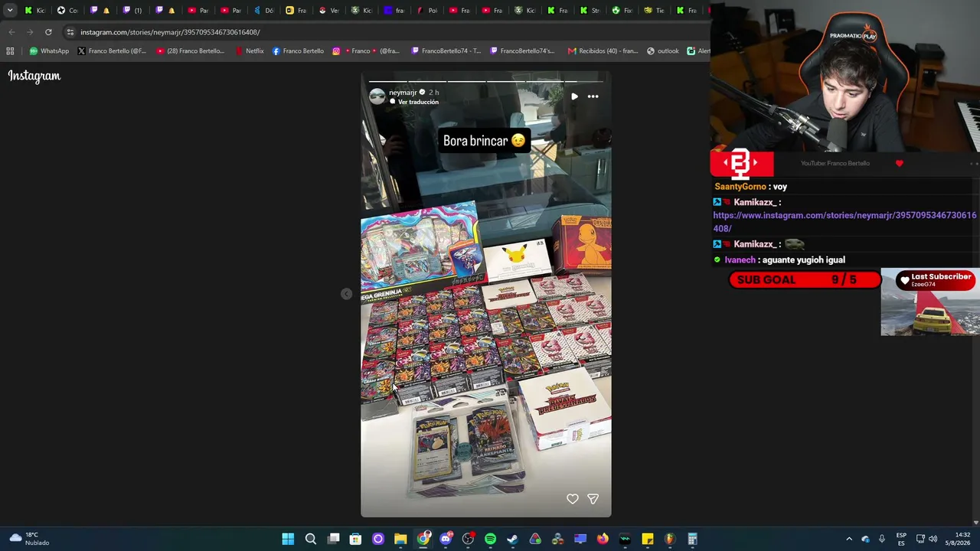Open Spotify from taskbar
Viewport: 980px width, 551px height.
[490, 539]
